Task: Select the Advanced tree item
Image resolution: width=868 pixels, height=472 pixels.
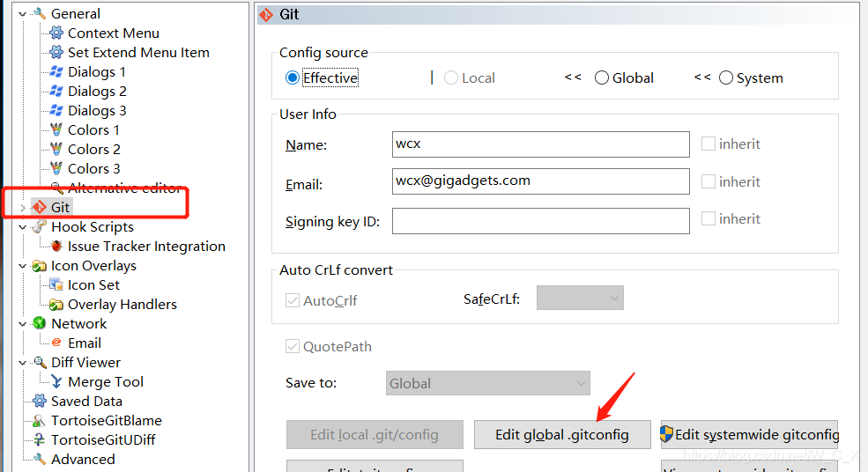Action: tap(83, 460)
